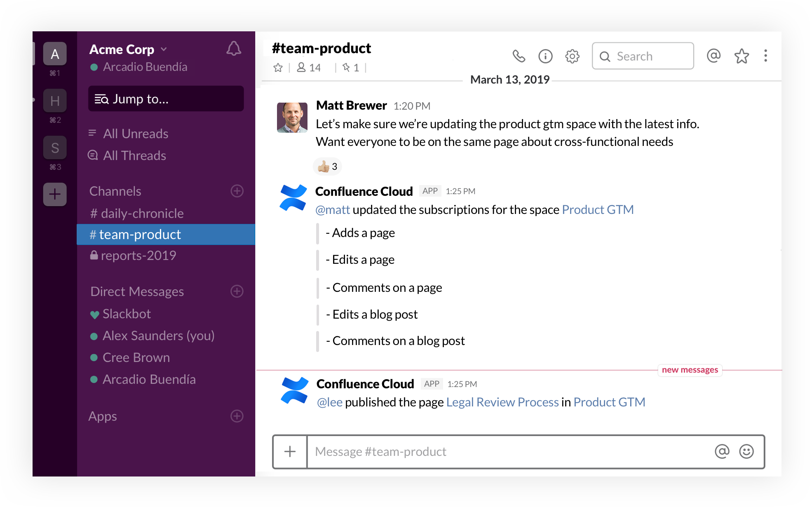Click the Message #team-product input
This screenshot has height=507, width=812.
tap(511, 451)
